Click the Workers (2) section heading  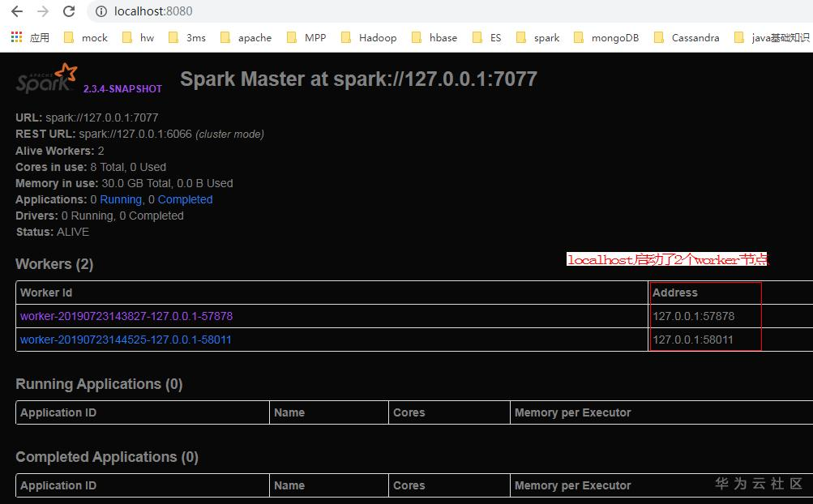click(54, 264)
